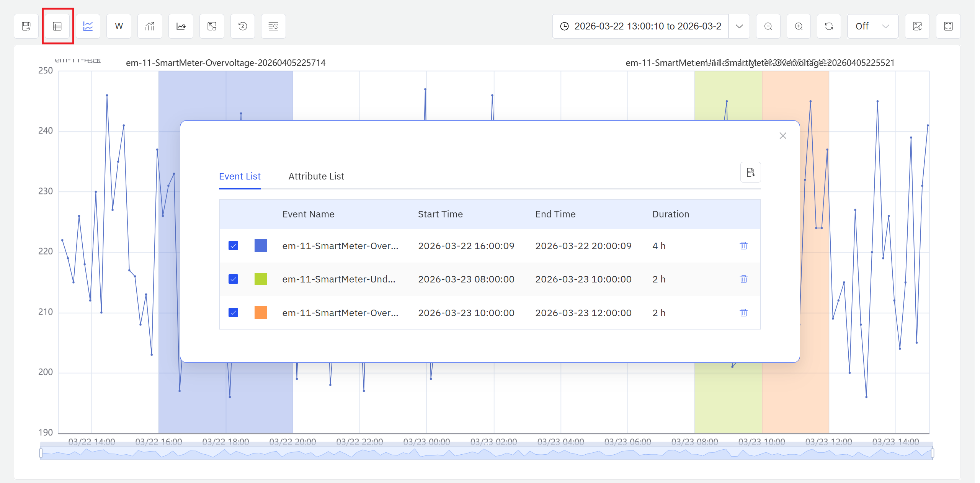The width and height of the screenshot is (980, 483).
Task: Uncheck the 16:00:09 Overvoltage event checkbox
Action: tap(233, 246)
